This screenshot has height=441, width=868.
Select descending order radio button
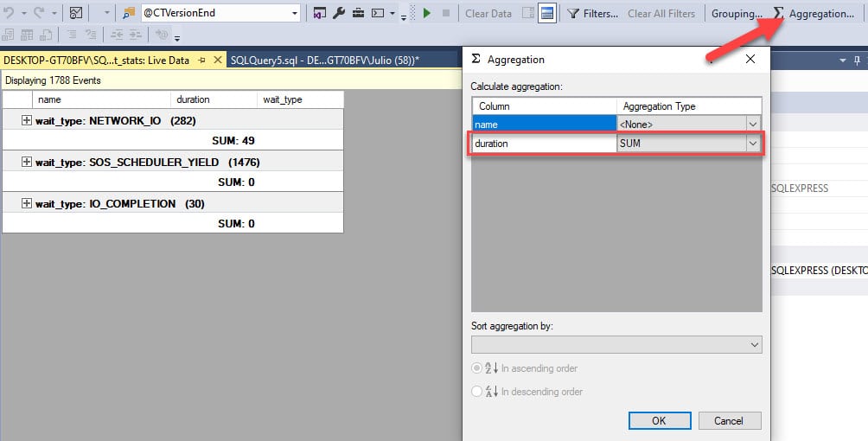click(x=476, y=391)
